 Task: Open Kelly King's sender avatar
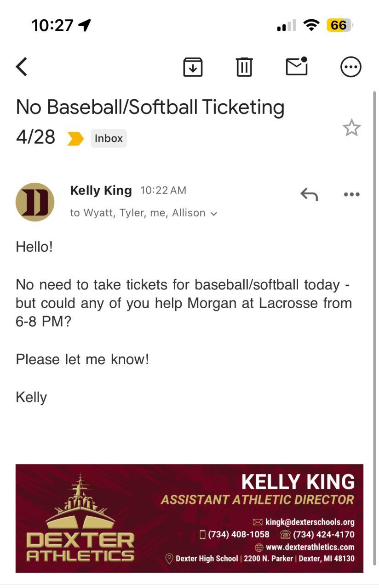point(35,202)
